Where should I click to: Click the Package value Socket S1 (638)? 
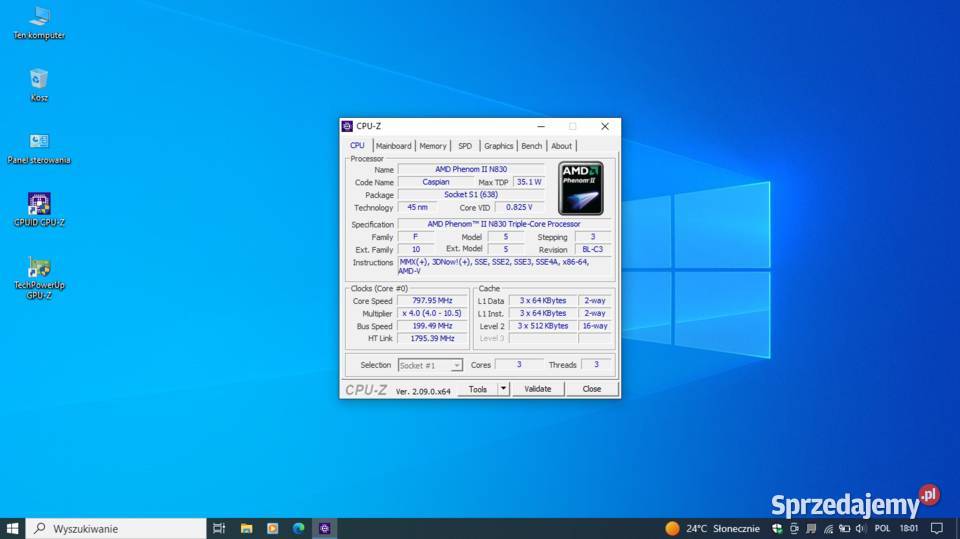click(x=471, y=195)
